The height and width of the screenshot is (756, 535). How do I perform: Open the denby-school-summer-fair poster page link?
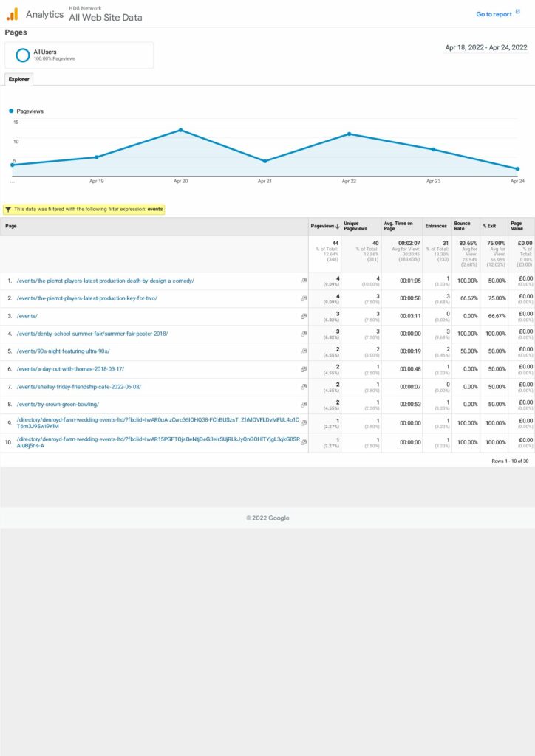tap(92, 334)
